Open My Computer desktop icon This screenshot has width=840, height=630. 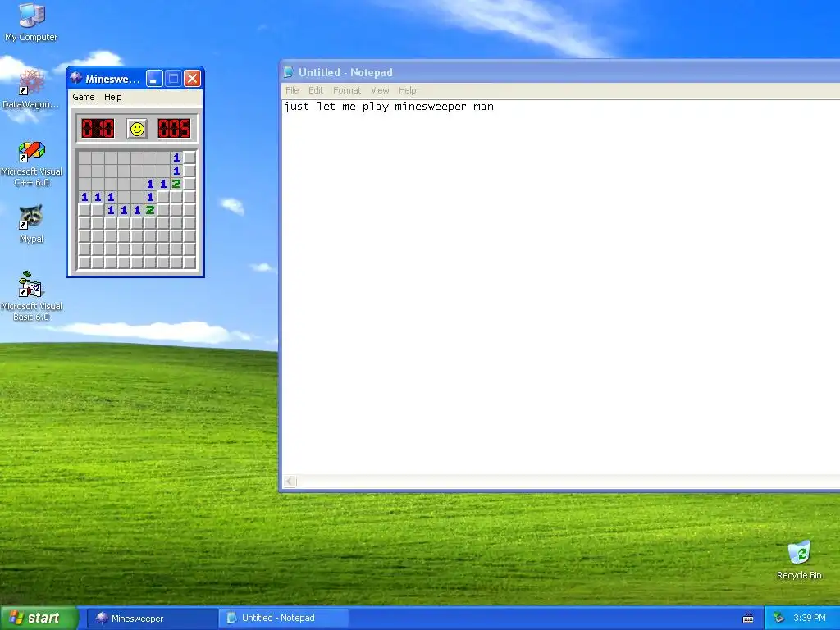[x=31, y=22]
